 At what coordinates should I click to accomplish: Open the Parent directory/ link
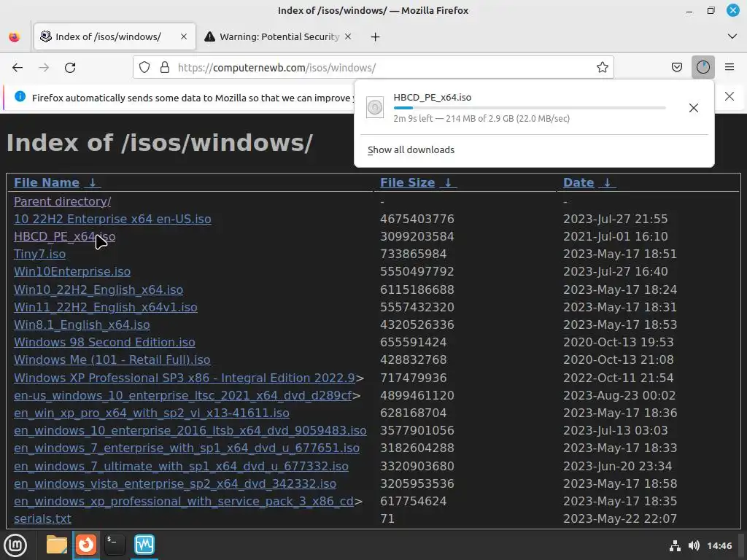click(x=63, y=201)
